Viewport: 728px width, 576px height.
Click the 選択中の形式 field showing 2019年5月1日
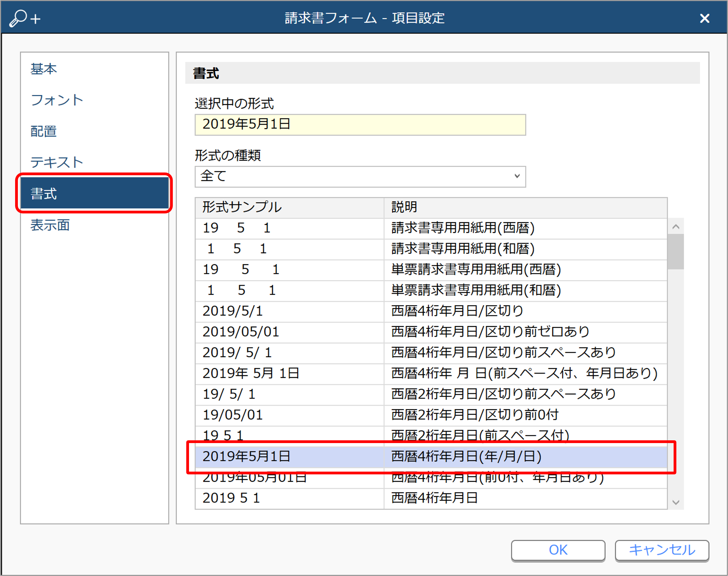coord(360,124)
